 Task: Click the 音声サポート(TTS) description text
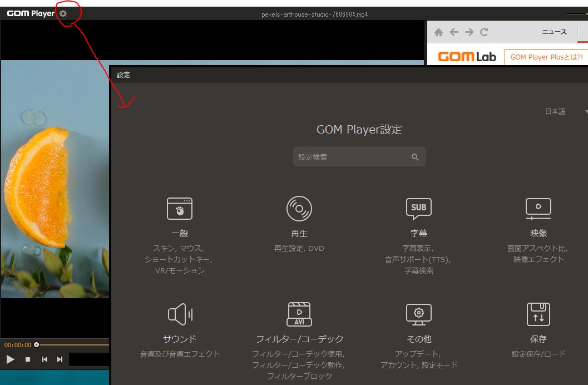click(x=418, y=259)
